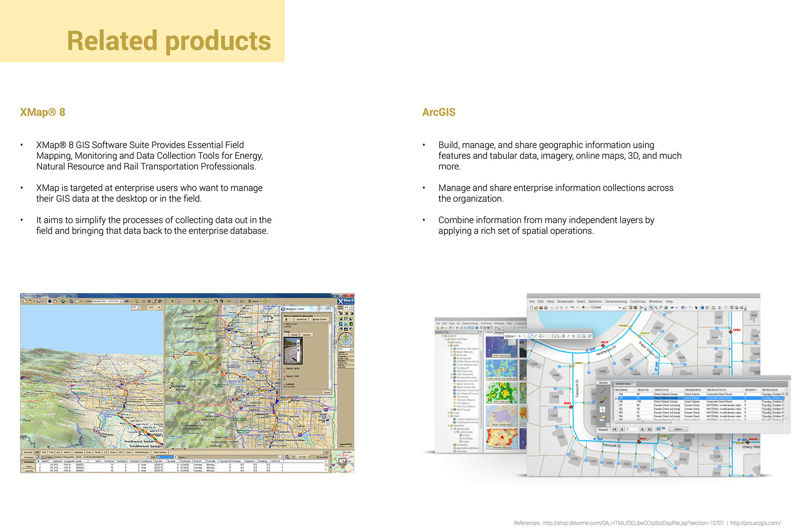Viewport: 811px width, 532px height.
Task: Select Crime Analysis.mxd in Catalog Tree
Action: click(467, 365)
